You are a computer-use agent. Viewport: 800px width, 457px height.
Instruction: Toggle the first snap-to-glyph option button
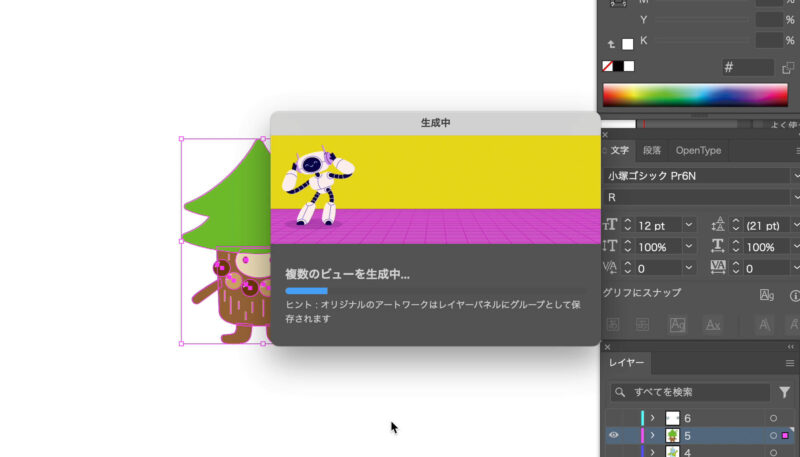tap(613, 324)
